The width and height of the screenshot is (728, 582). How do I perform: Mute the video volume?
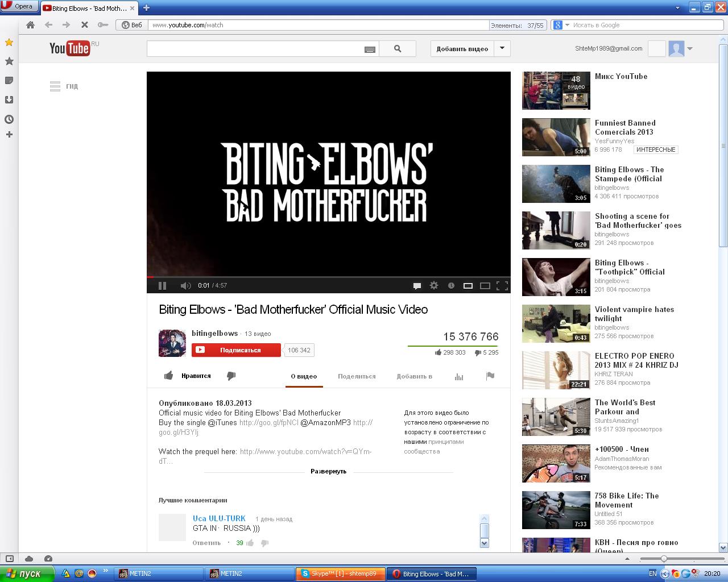coord(185,285)
